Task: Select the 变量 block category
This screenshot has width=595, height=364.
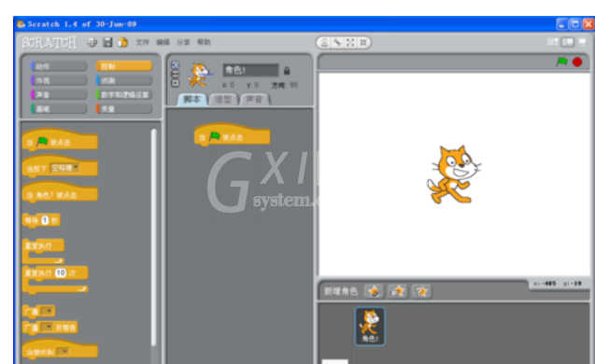Action: [x=124, y=109]
